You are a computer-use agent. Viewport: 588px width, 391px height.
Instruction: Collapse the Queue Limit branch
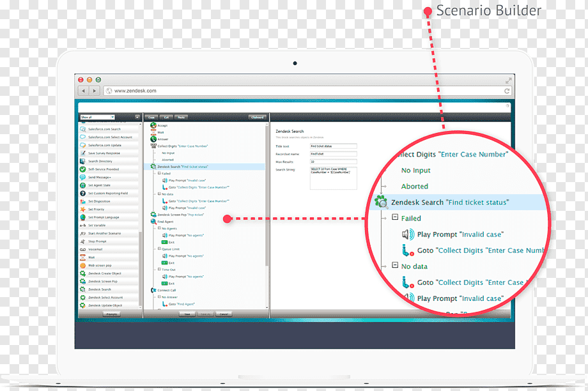click(159, 249)
